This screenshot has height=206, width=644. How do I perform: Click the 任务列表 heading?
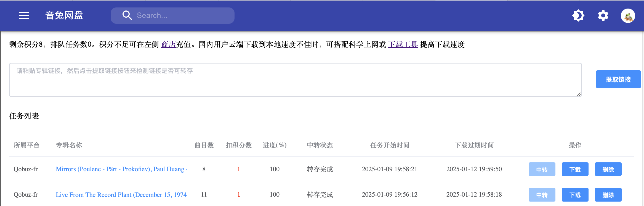24,116
